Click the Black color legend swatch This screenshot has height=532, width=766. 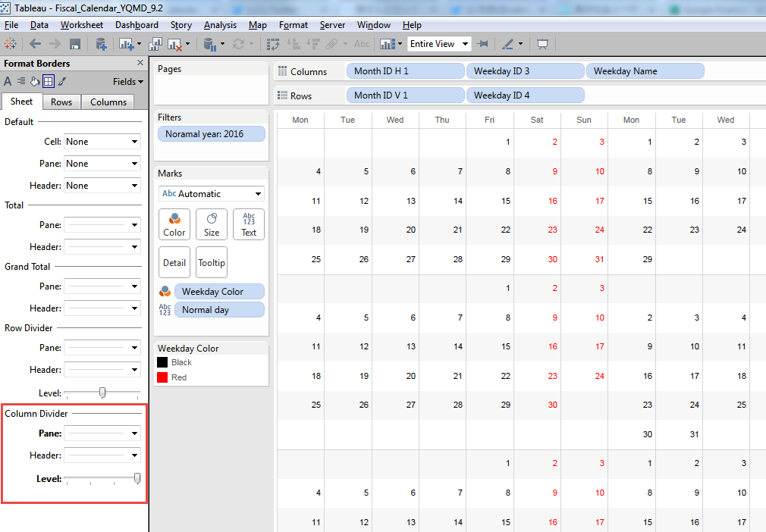(162, 362)
